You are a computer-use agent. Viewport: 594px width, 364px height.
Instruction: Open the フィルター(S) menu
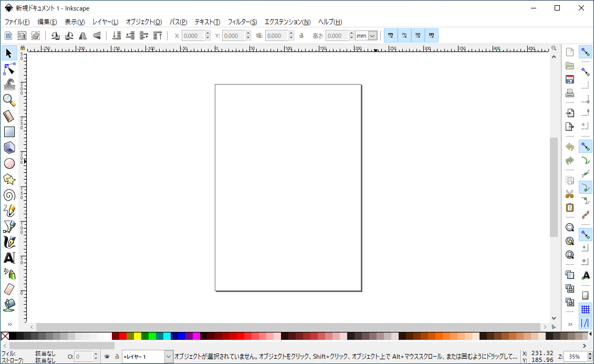[242, 22]
